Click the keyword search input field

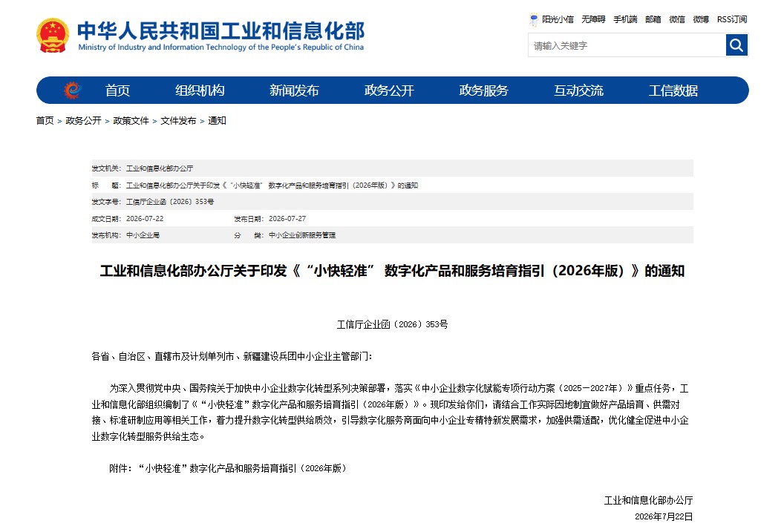[x=627, y=45]
